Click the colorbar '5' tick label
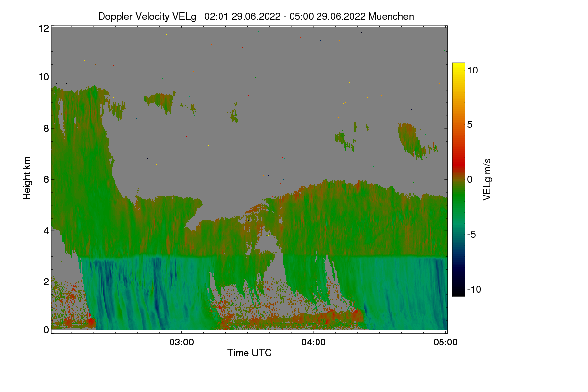Viewport: 588px width, 392px height. click(x=470, y=124)
